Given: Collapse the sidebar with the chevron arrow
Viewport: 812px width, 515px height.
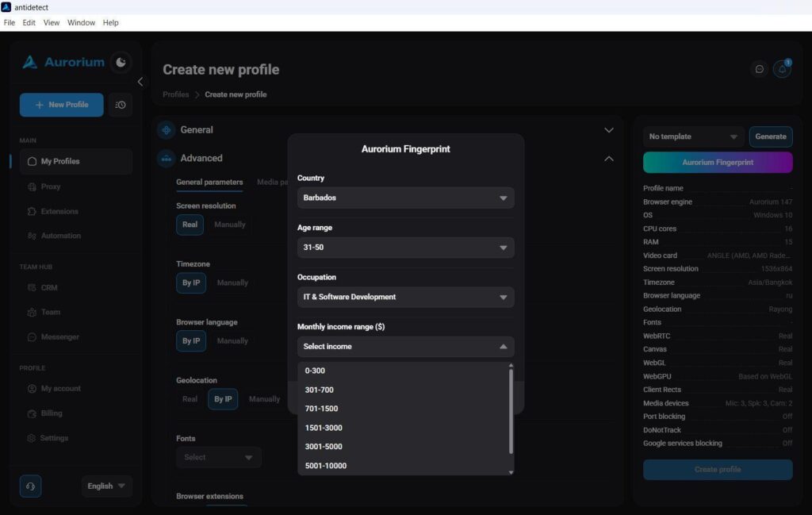Looking at the screenshot, I should [x=140, y=82].
